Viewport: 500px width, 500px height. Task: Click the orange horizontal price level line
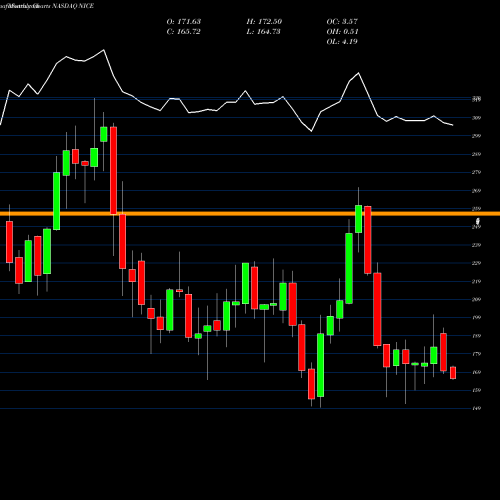250,214
